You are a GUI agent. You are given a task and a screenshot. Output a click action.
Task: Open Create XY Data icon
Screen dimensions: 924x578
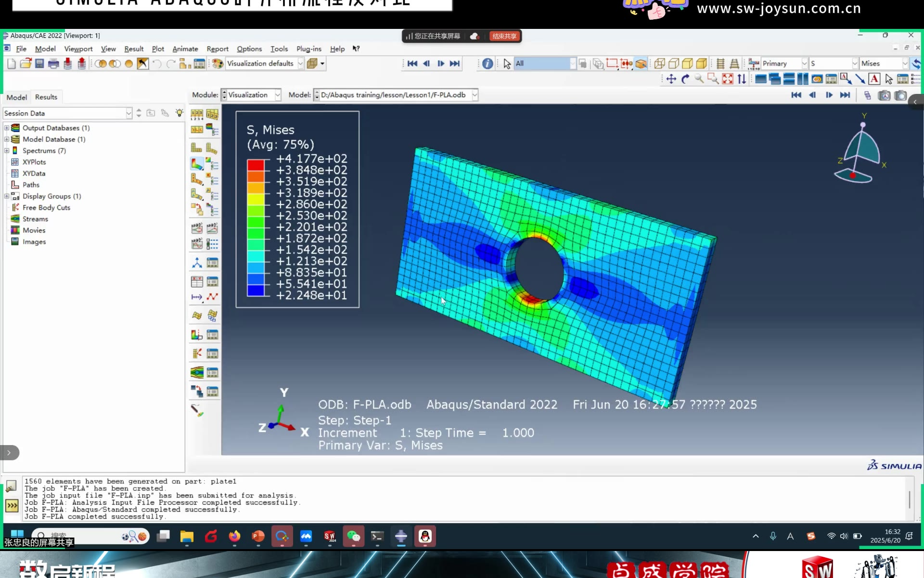coord(197,282)
